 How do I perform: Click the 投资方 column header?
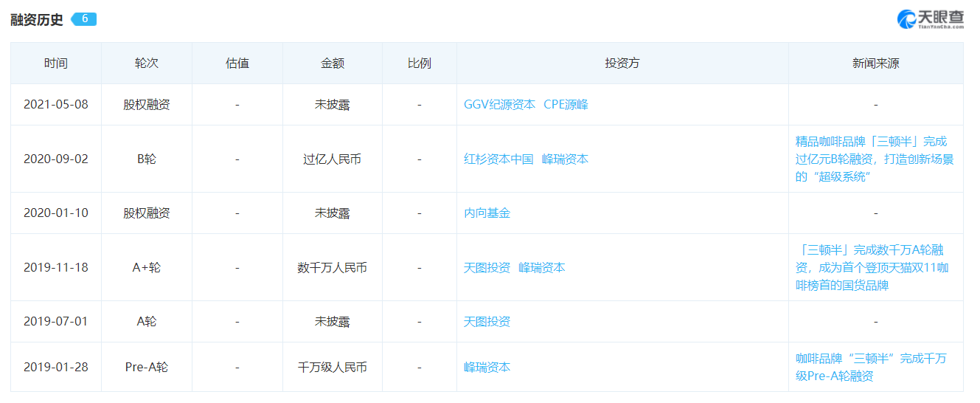[x=622, y=63]
